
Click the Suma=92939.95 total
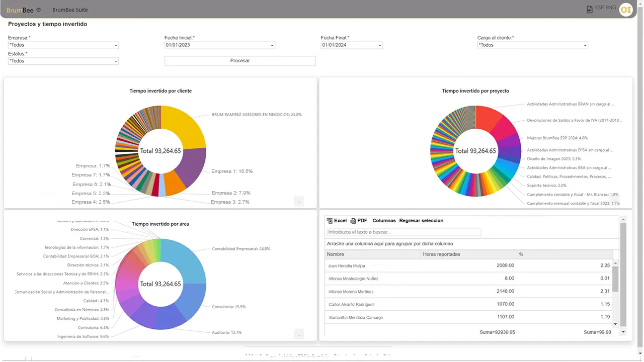pyautogui.click(x=497, y=332)
